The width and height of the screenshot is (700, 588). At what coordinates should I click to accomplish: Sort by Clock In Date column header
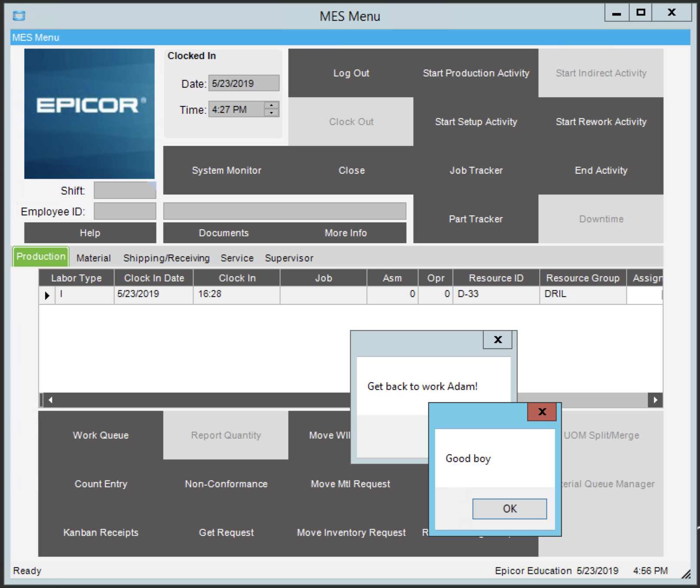(x=154, y=278)
